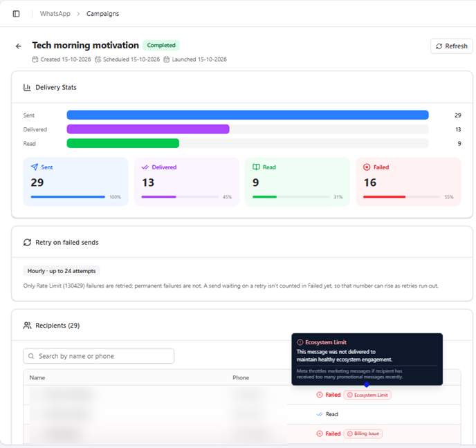476x448 pixels.
Task: Click the 31% read percentage label
Action: pos(338,197)
